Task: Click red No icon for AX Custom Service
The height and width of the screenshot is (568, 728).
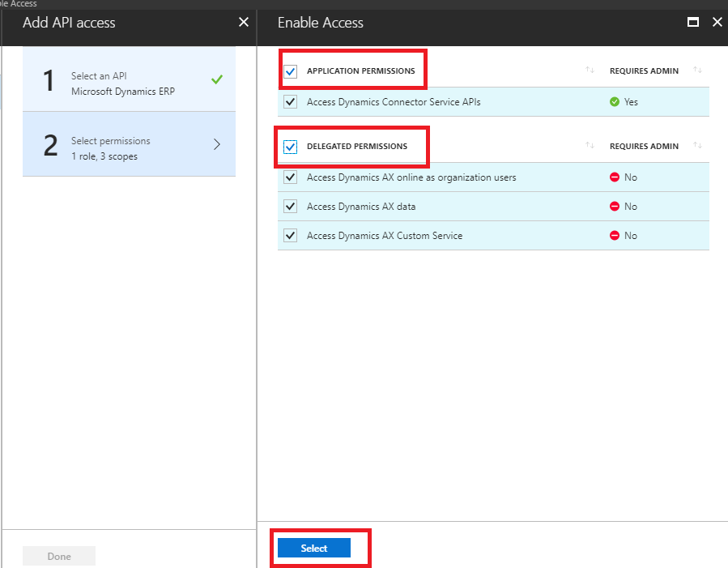Action: click(615, 236)
